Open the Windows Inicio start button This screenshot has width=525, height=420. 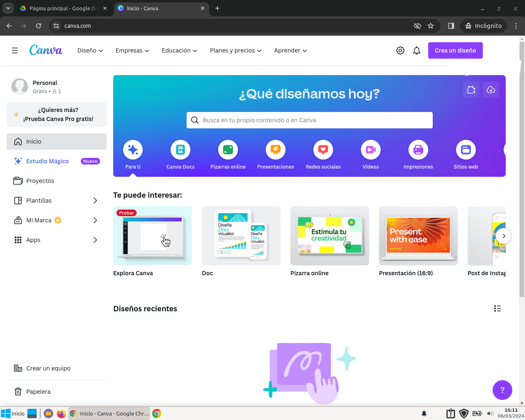pyautogui.click(x=13, y=413)
